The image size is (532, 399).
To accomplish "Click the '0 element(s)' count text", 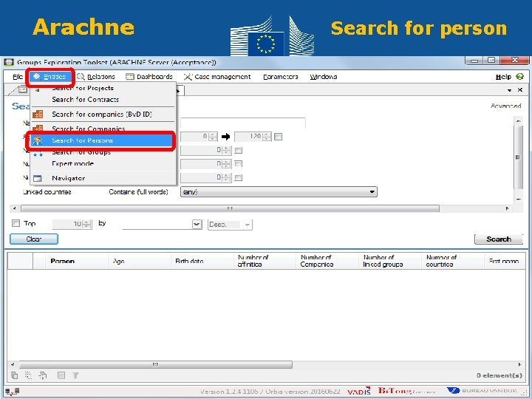I will (x=499, y=375).
